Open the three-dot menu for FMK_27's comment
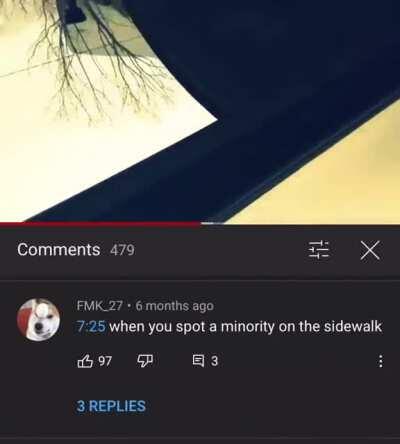The height and width of the screenshot is (444, 400). (380, 361)
